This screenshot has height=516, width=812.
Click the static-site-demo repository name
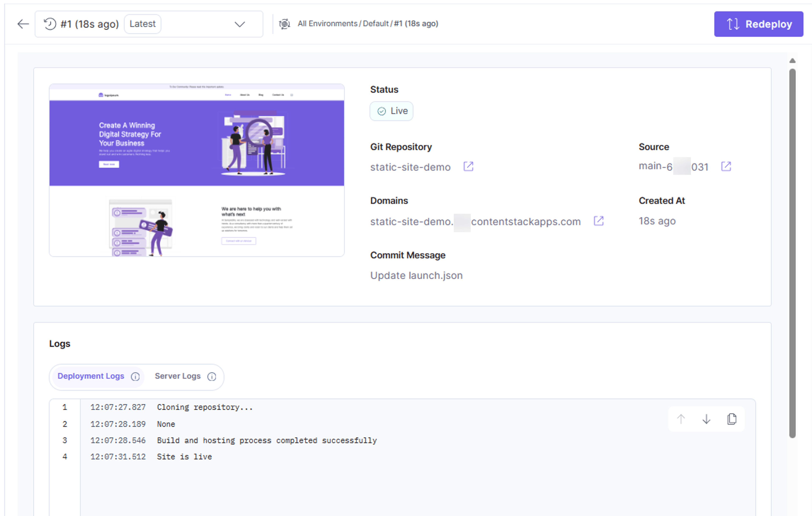tap(410, 167)
